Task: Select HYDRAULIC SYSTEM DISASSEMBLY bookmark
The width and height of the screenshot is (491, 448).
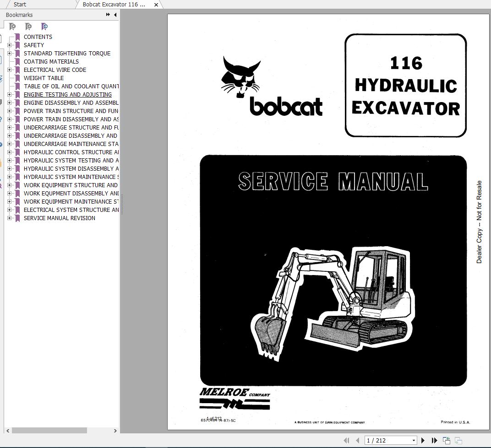Action: 71,168
